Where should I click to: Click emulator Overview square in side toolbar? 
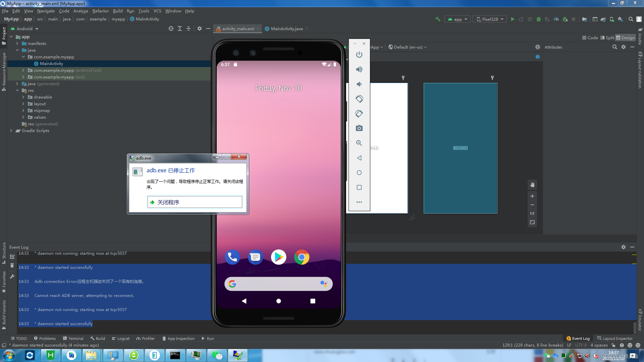click(359, 187)
